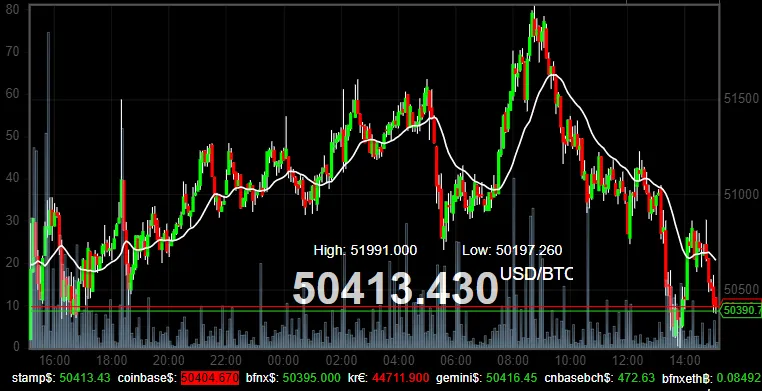The height and width of the screenshot is (391, 762).
Task: Click the gemini$ 50416.45 ticker
Action: click(x=486, y=378)
